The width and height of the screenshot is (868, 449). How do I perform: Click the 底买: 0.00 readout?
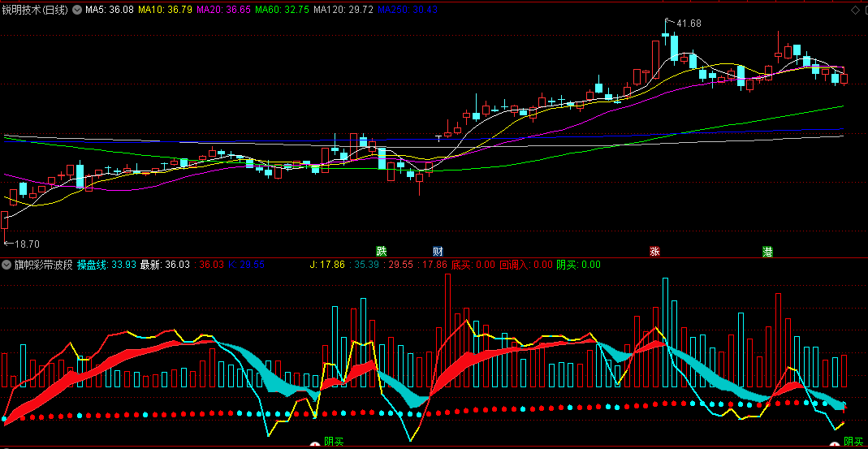coord(474,265)
